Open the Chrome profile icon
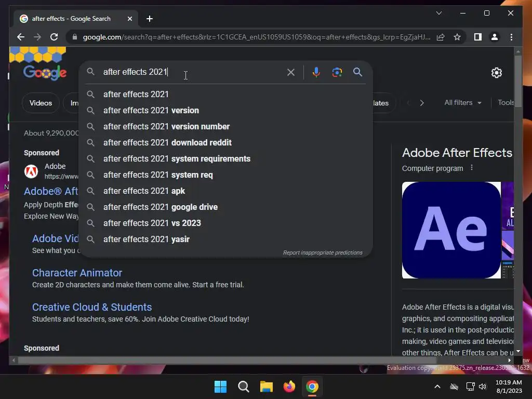 [495, 37]
